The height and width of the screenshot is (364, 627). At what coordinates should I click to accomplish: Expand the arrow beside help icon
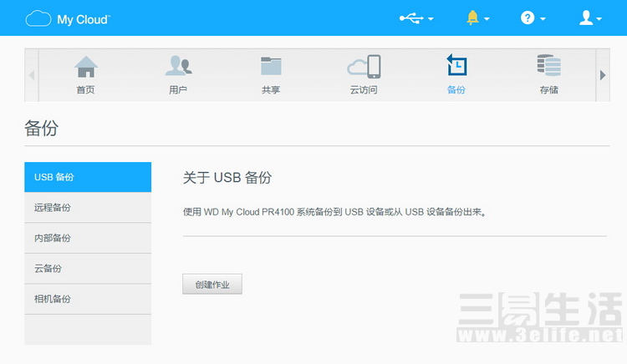pyautogui.click(x=543, y=18)
